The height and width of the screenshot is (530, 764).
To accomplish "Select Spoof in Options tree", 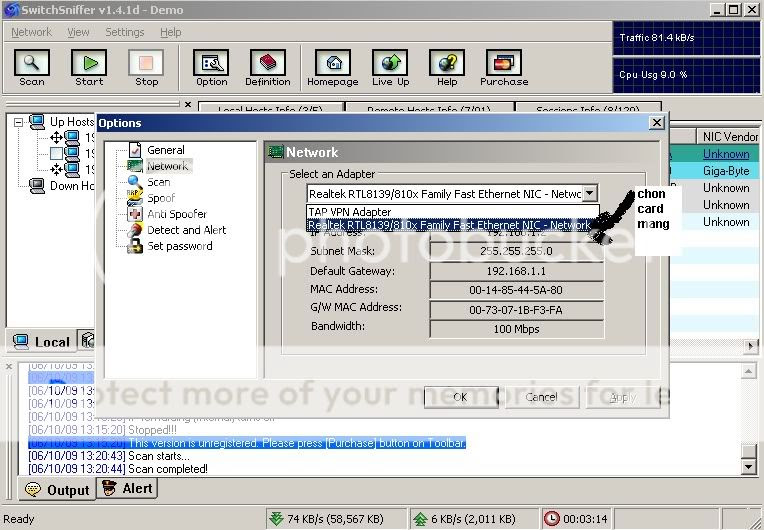I will [x=161, y=198].
